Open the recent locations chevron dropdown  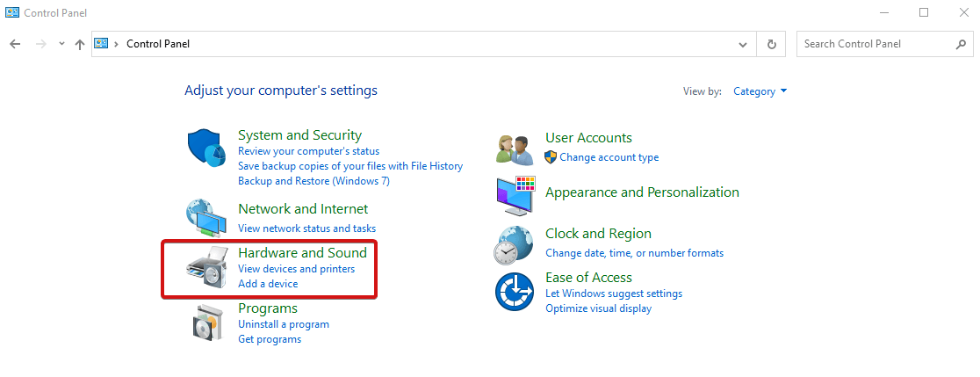61,44
